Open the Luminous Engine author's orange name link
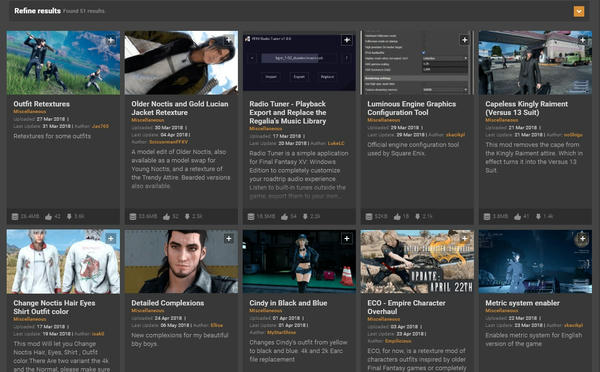This screenshot has width=600, height=372. (x=455, y=135)
